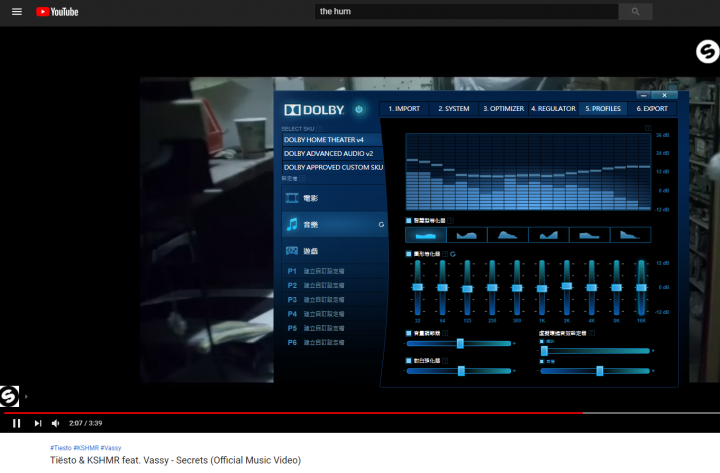Select DOLBY ADVANCED AUDIO v2 SKU
720x473 pixels.
[x=332, y=153]
